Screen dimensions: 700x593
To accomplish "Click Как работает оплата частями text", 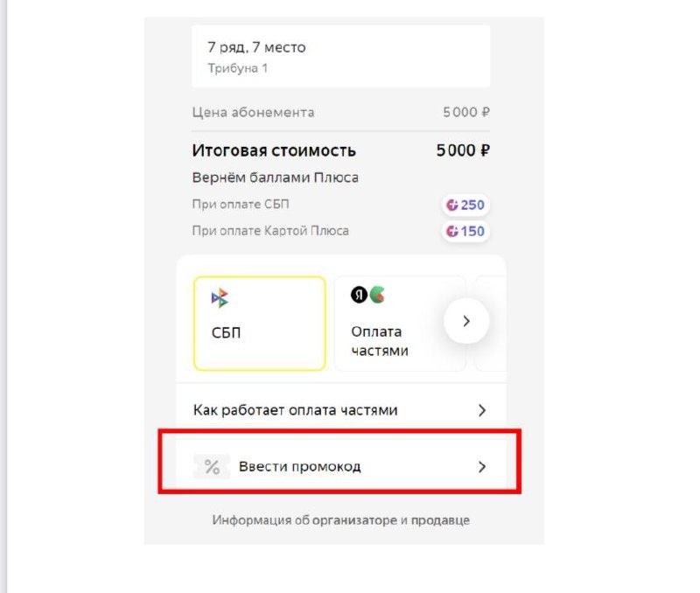I will tap(295, 409).
